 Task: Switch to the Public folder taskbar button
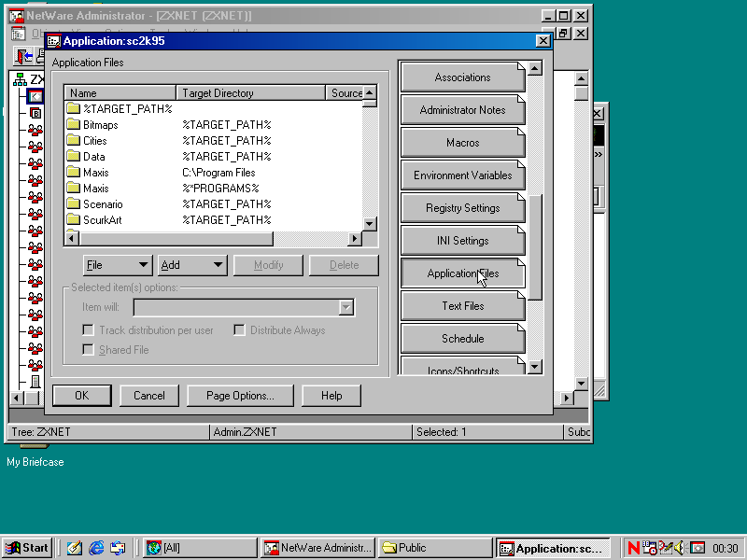click(435, 548)
